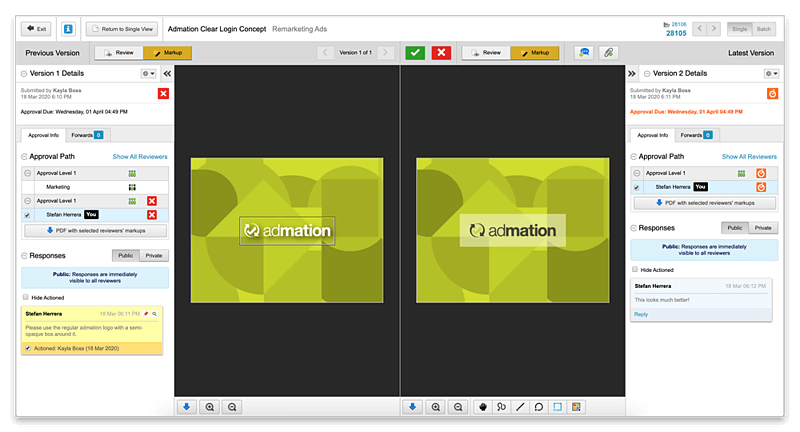Click orange pending status icon in Version 2 Details
Viewport: 800px width, 432px height.
click(772, 93)
